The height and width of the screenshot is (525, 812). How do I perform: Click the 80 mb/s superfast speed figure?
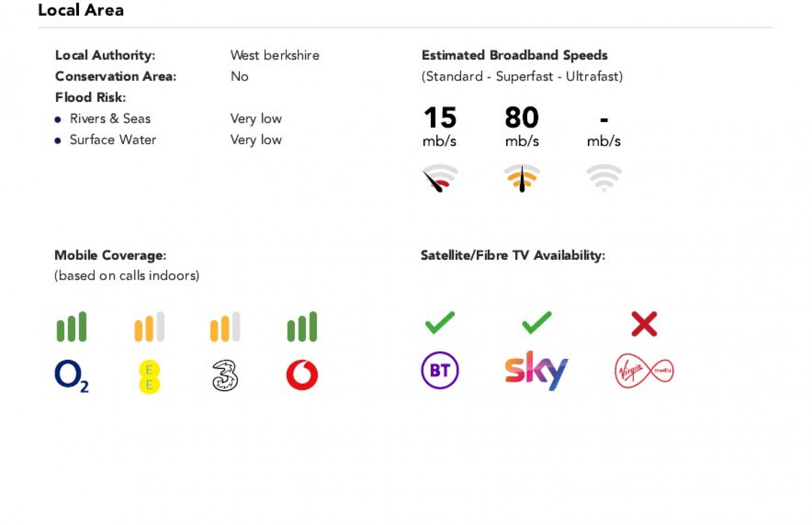pyautogui.click(x=522, y=117)
